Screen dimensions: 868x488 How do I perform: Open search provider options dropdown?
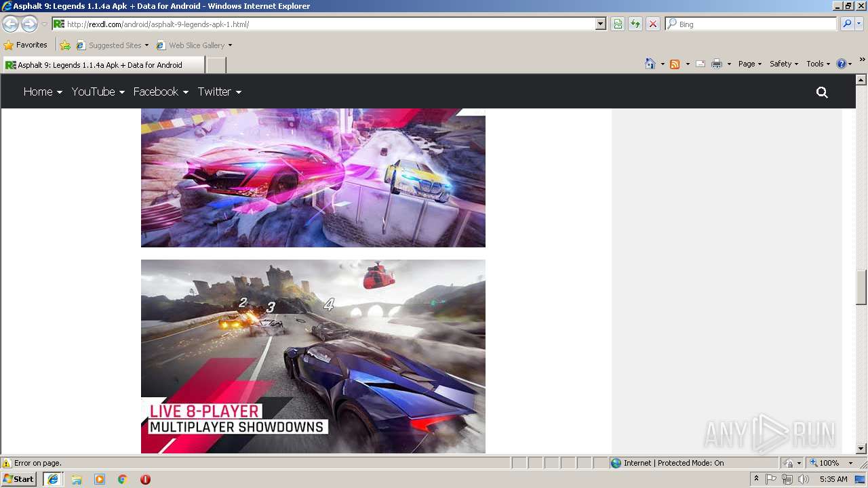859,24
